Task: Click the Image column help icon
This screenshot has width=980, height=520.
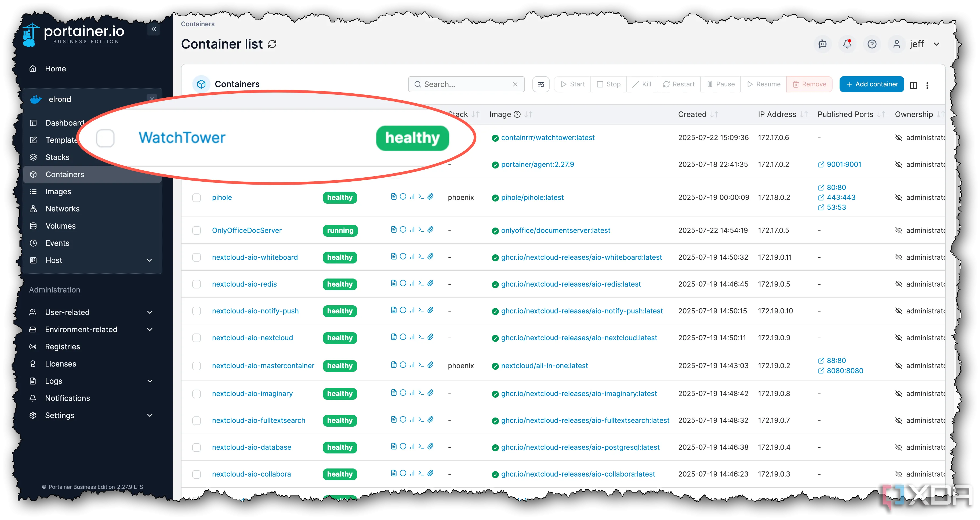Action: coord(517,114)
